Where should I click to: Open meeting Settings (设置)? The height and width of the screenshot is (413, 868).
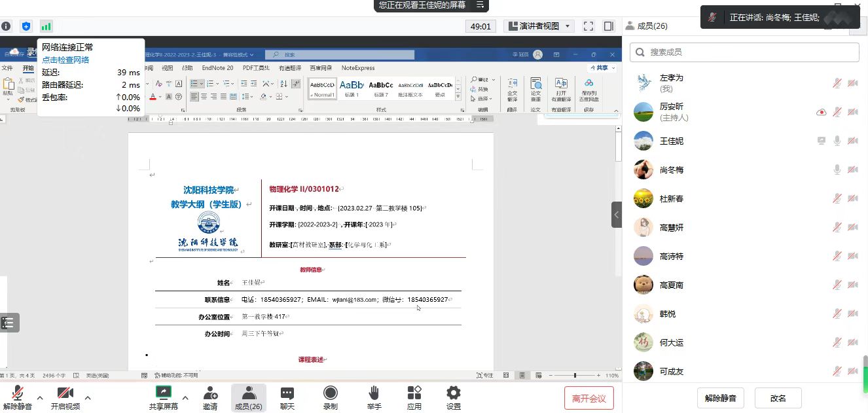(454, 397)
